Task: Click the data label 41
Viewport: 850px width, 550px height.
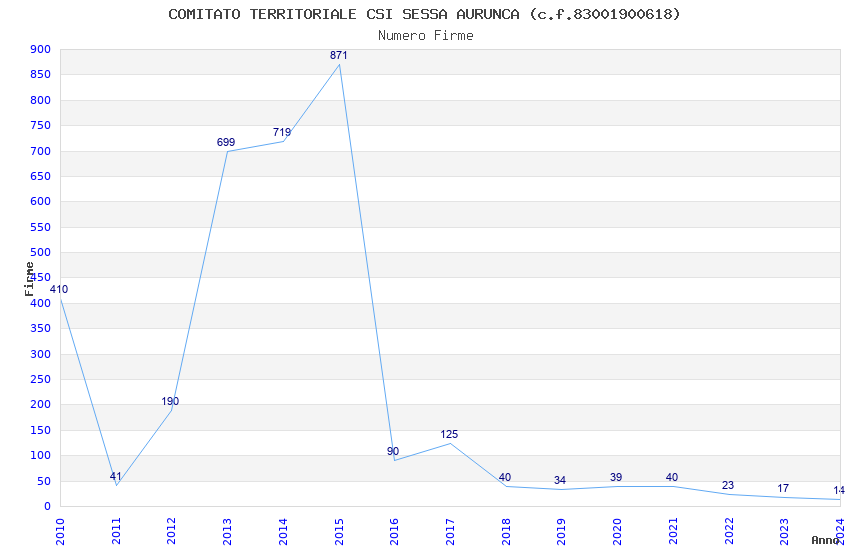Action: 115,477
